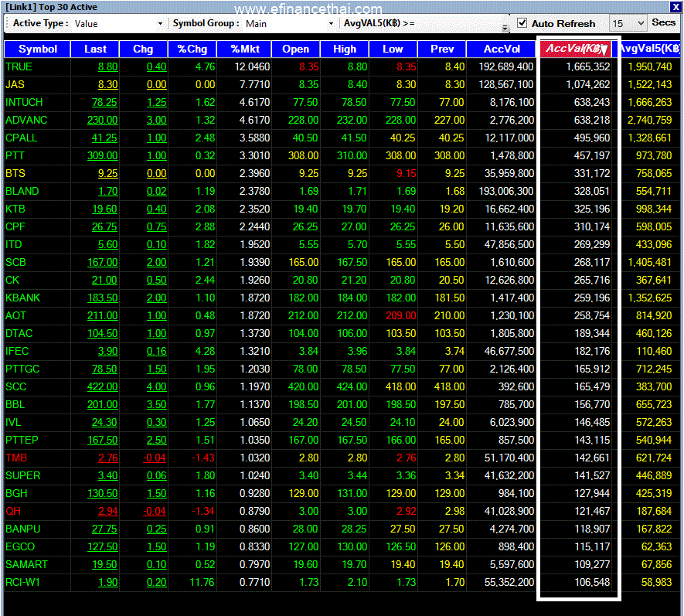This screenshot has width=684, height=616.
Task: Click KBANK AvgVal5 value 1,352,625
Action: tap(649, 298)
